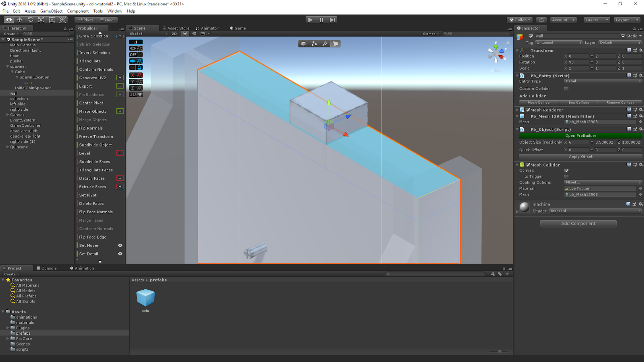Select the Rotate tool in toolbar
This screenshot has height=362, width=644.
(30, 20)
